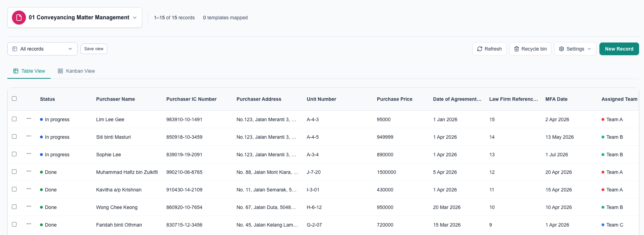
Task: Click In progress status for Sophie Lee
Action: pyautogui.click(x=55, y=155)
